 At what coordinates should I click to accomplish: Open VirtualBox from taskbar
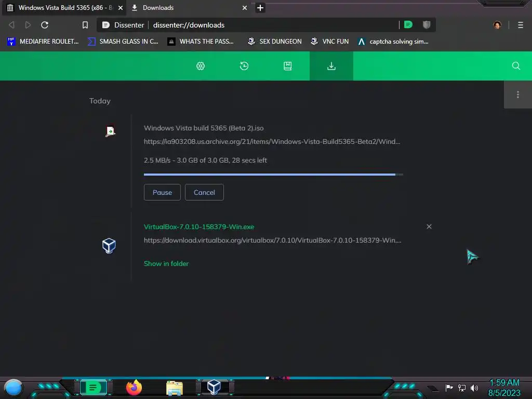214,387
